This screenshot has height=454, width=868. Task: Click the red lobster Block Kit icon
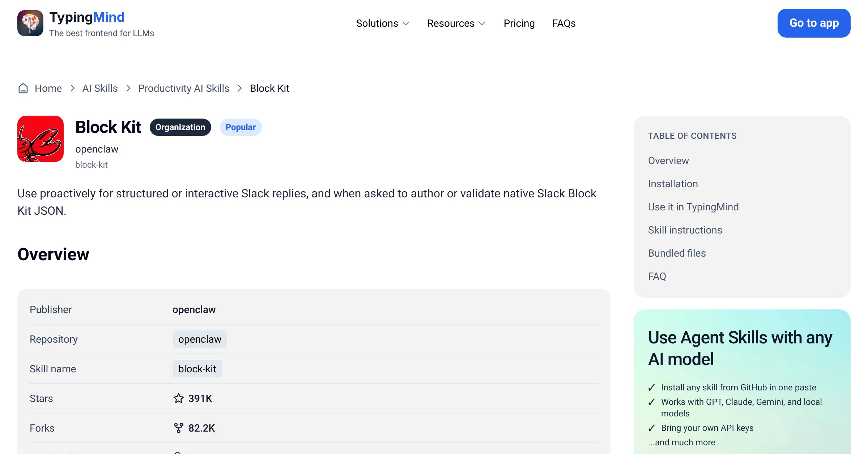pyautogui.click(x=41, y=139)
